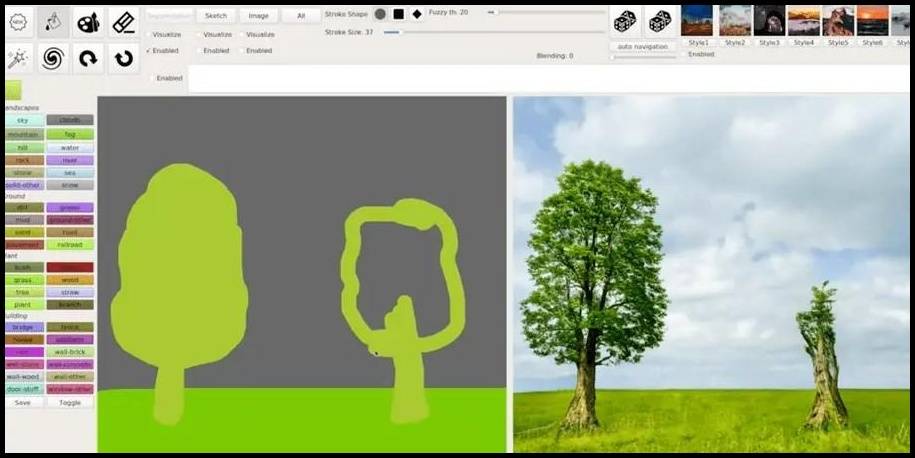The image size is (915, 458).
Task: Click the first dice randomize icon
Action: click(x=625, y=22)
